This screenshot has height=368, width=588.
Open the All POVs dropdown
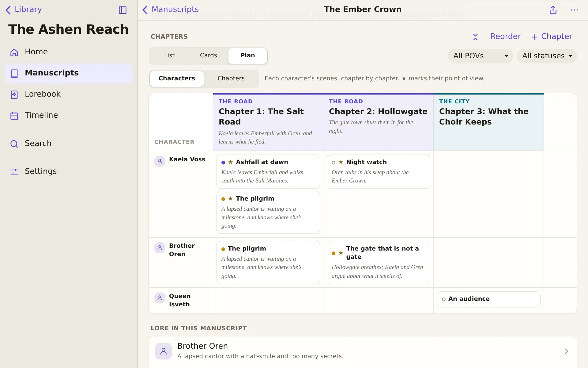480,56
